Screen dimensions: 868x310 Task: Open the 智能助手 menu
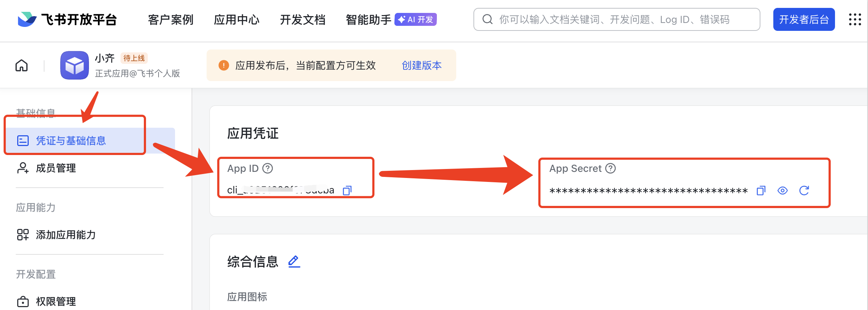point(368,19)
